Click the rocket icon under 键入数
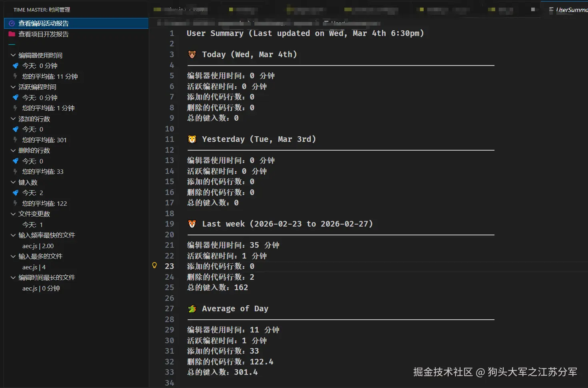The height and width of the screenshot is (388, 588). click(16, 193)
